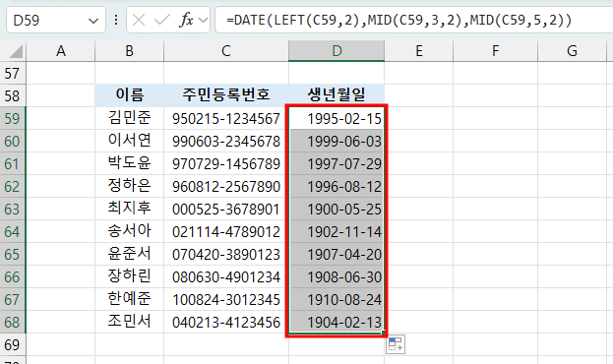Click cell containing 950215-1234567

pyautogui.click(x=226, y=118)
